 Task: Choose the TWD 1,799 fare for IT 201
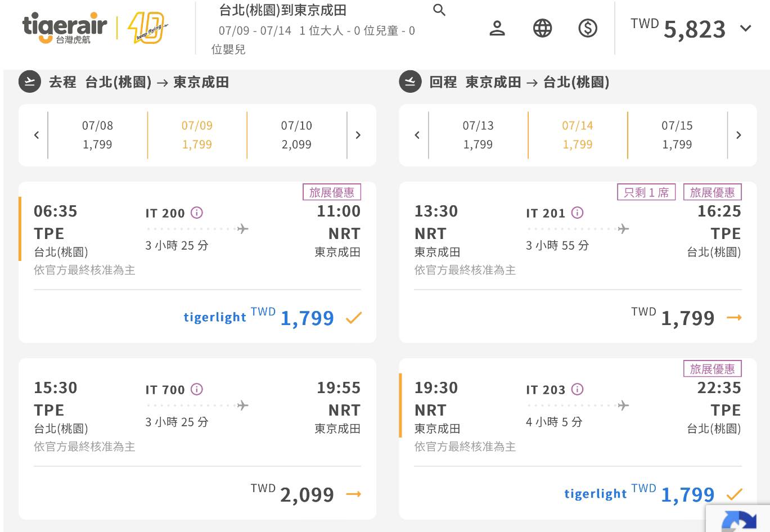pos(734,318)
